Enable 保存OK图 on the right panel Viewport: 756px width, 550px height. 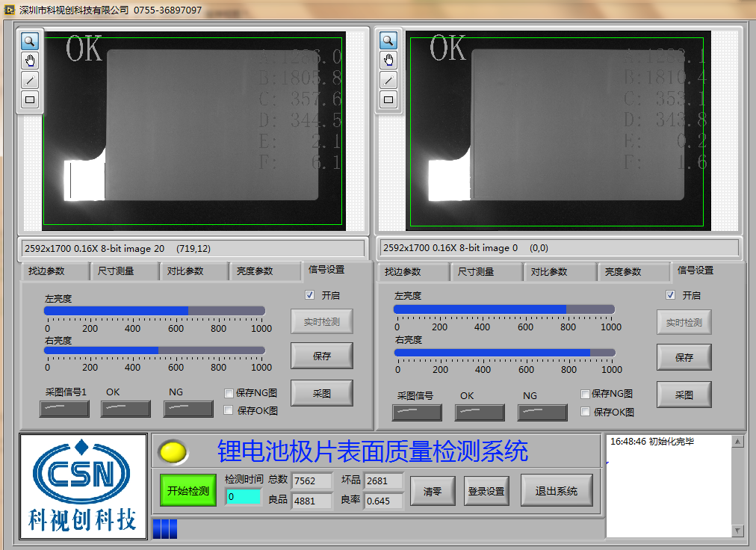585,410
